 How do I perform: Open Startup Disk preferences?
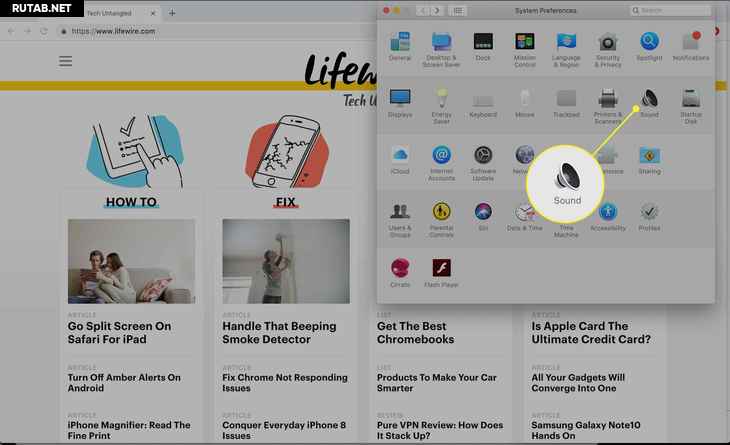pyautogui.click(x=691, y=107)
